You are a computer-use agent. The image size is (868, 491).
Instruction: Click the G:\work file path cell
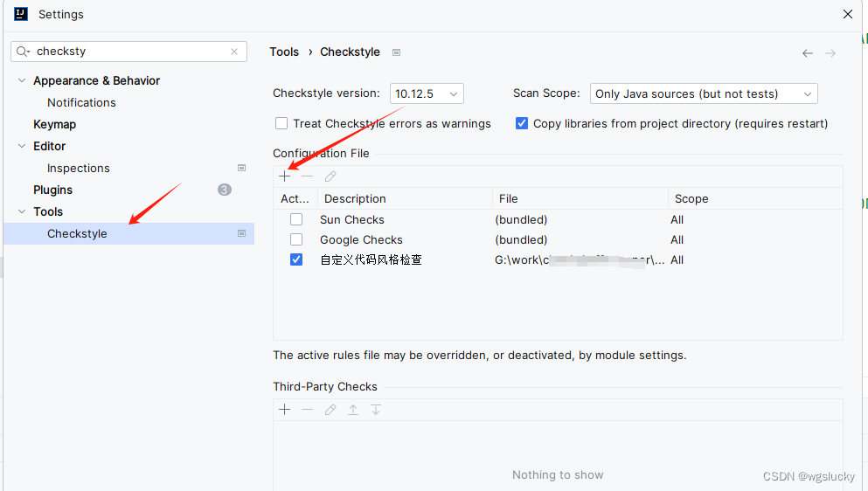pos(580,260)
